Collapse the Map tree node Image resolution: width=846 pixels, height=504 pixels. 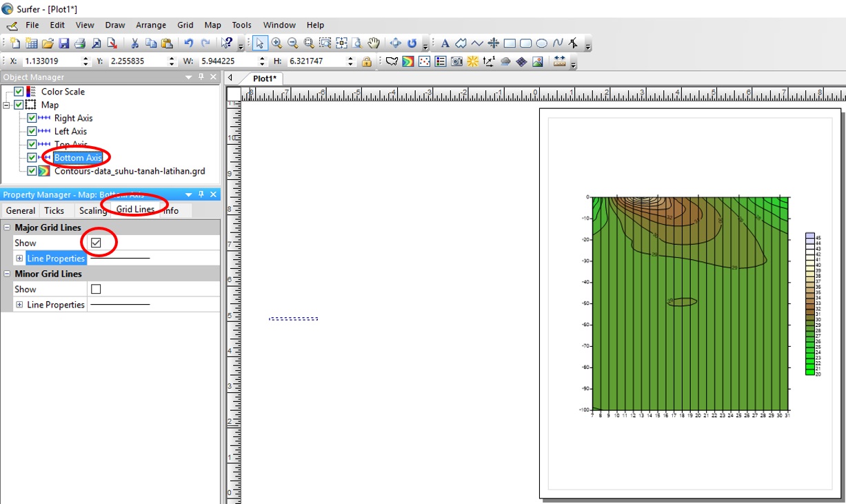click(7, 105)
